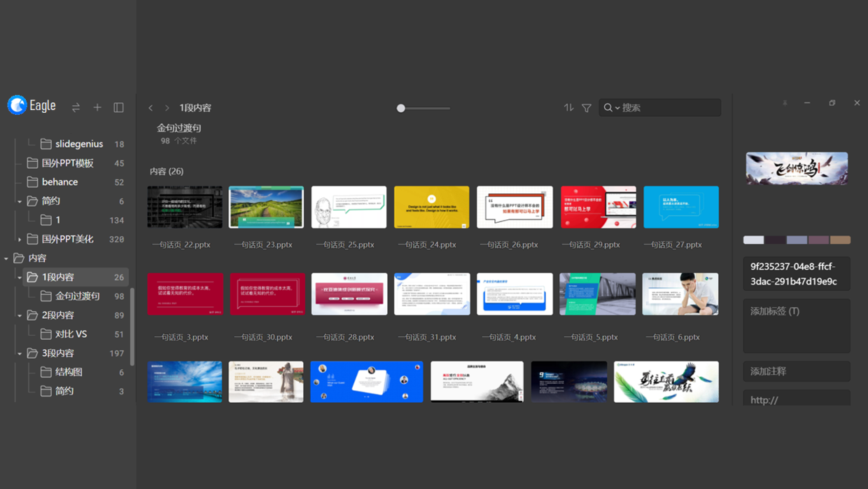Open the 对比 VS folder
The image size is (868, 489).
(71, 334)
